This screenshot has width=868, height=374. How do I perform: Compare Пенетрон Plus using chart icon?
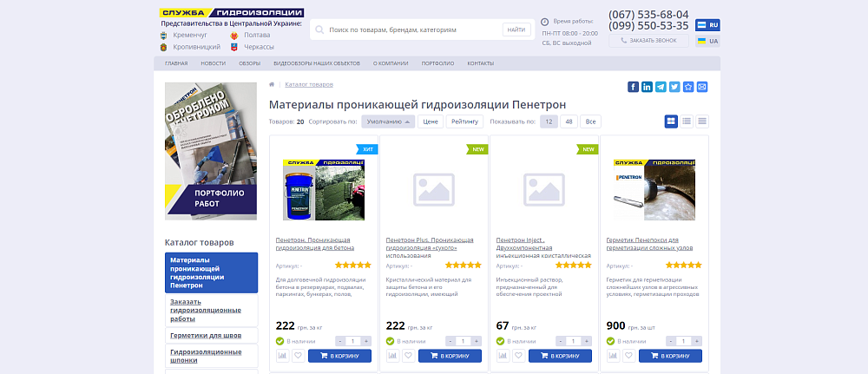tap(392, 356)
